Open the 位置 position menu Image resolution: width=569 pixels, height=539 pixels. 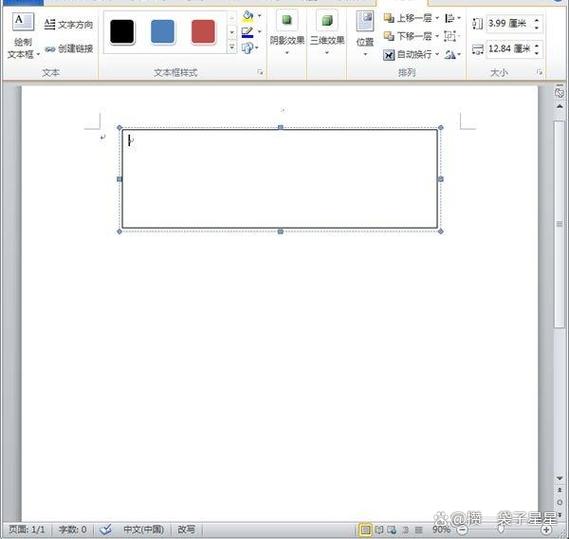point(365,33)
